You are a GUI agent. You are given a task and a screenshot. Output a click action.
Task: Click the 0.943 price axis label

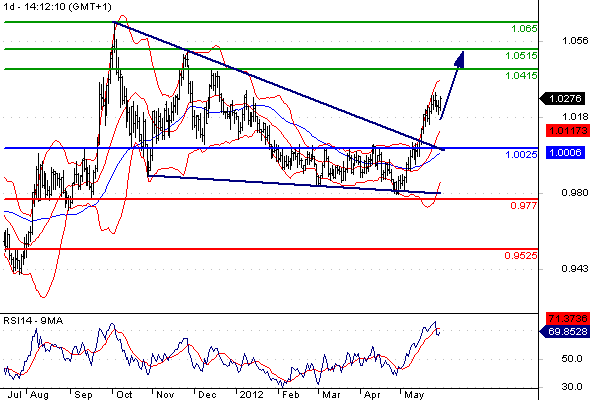coord(575,269)
